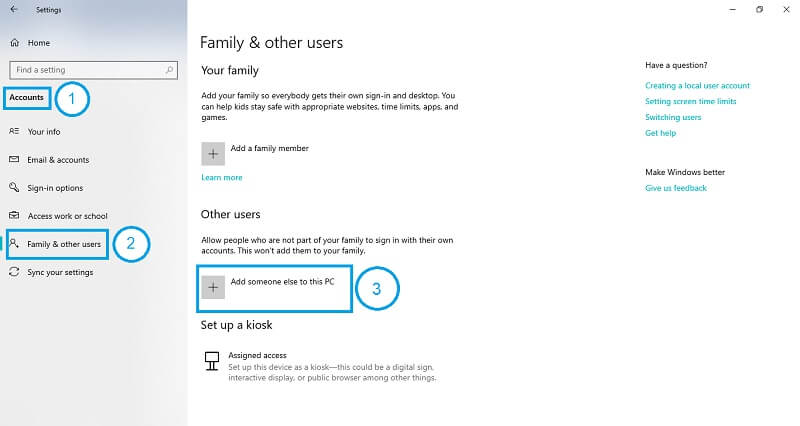
Task: Click the Your info person icon
Action: click(14, 132)
